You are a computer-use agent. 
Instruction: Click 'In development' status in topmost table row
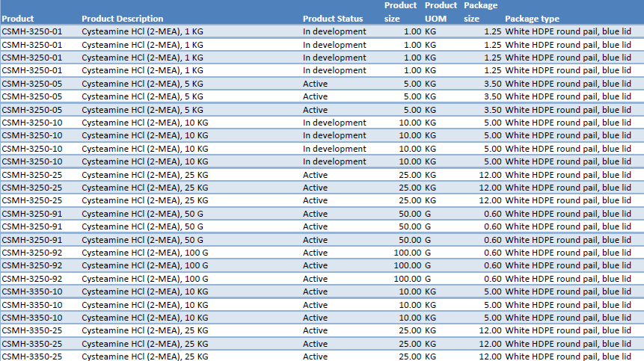(334, 31)
